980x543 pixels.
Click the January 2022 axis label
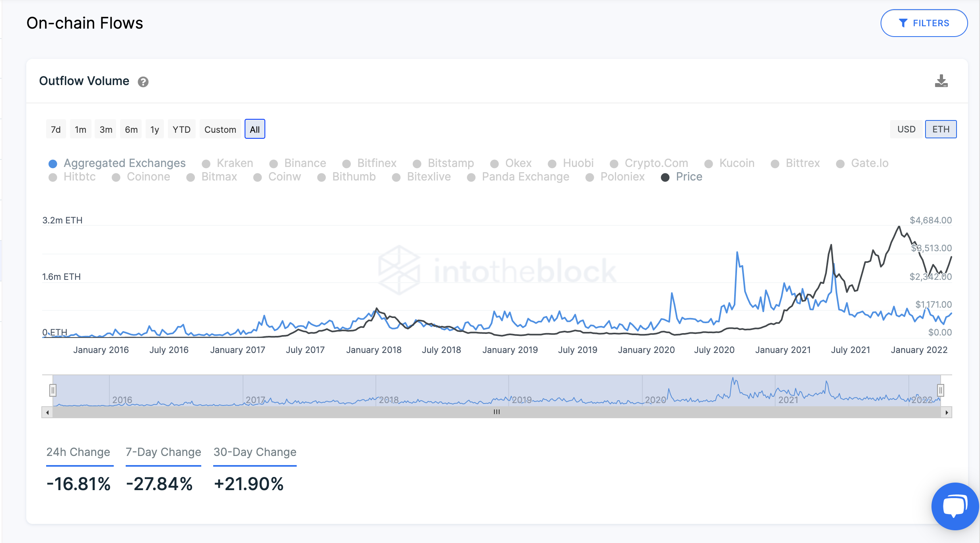click(919, 350)
